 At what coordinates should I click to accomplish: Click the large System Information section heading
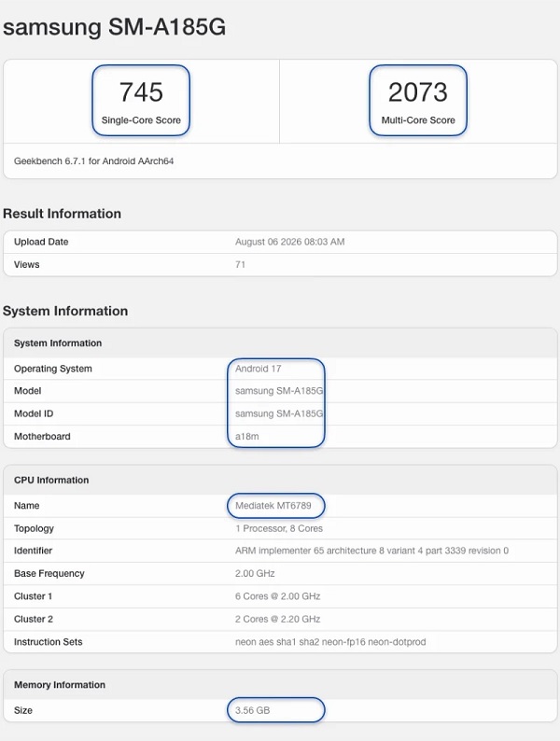tap(65, 311)
